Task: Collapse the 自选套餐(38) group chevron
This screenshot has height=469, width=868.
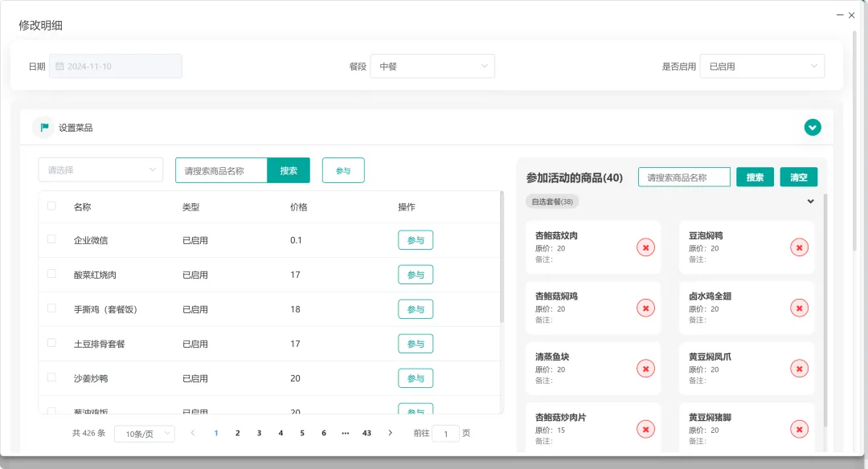Action: pos(810,202)
